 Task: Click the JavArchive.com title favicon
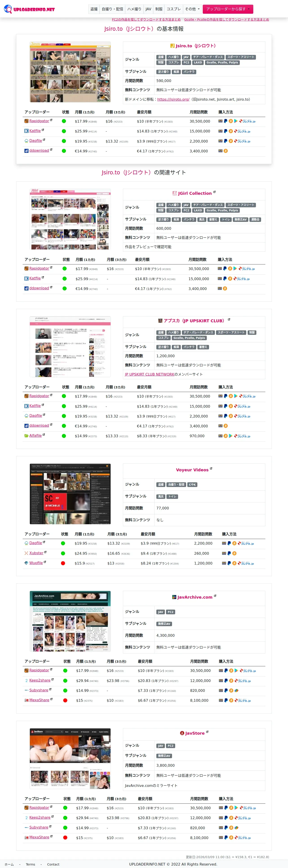[x=174, y=597]
